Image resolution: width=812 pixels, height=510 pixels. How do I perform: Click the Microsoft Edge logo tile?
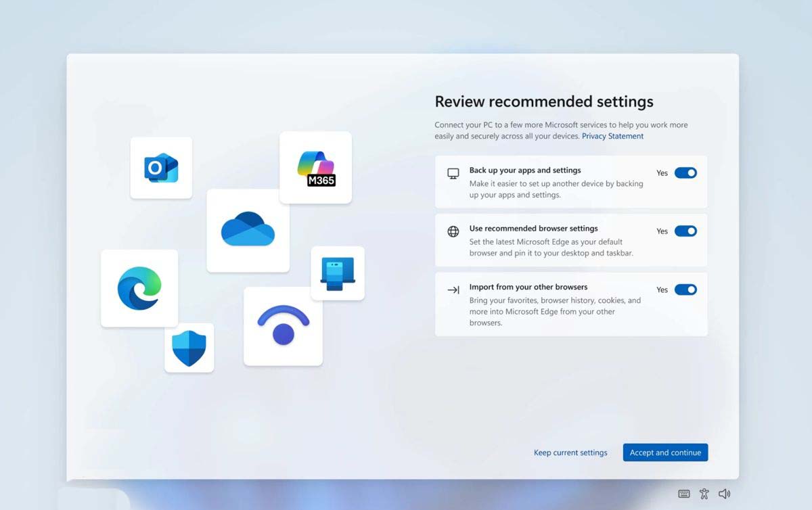pyautogui.click(x=139, y=288)
